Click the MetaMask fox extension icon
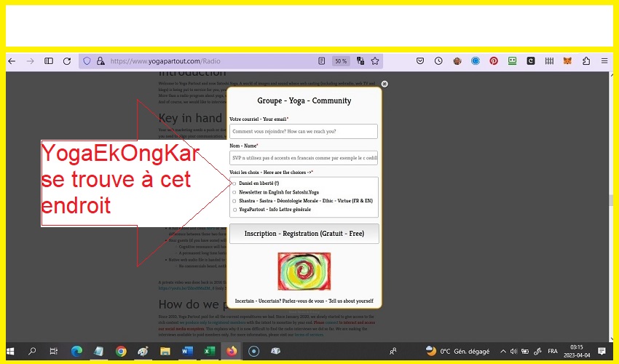Image resolution: width=619 pixels, height=364 pixels. point(567,61)
